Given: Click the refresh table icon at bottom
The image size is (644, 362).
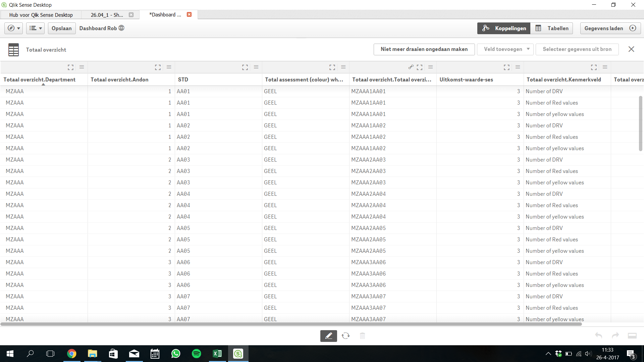Looking at the screenshot, I should click(x=345, y=336).
